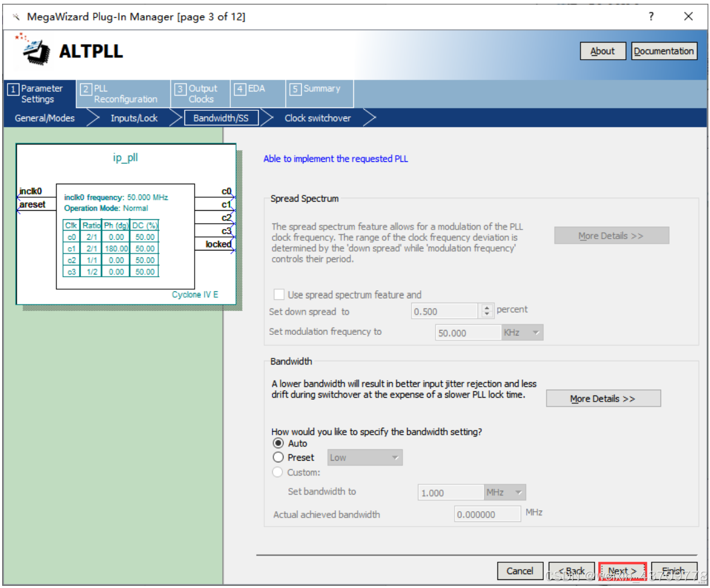
Task: Select the Auto bandwidth radio button
Action: coord(278,443)
